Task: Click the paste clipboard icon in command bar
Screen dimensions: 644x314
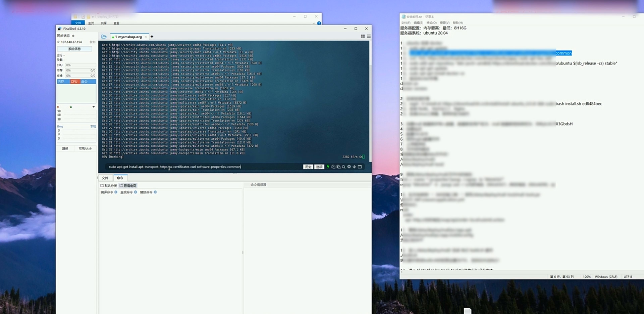Action: click(x=338, y=167)
